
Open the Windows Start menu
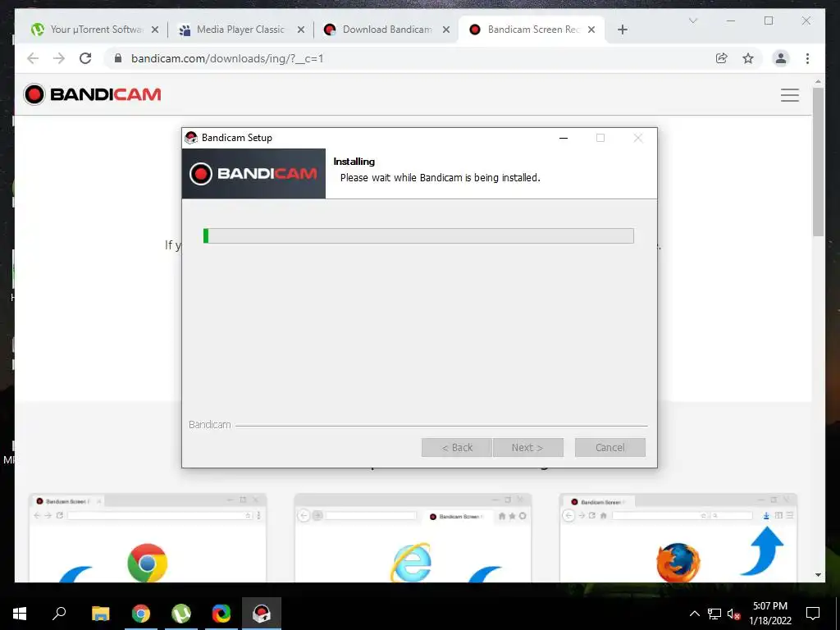[x=20, y=614]
